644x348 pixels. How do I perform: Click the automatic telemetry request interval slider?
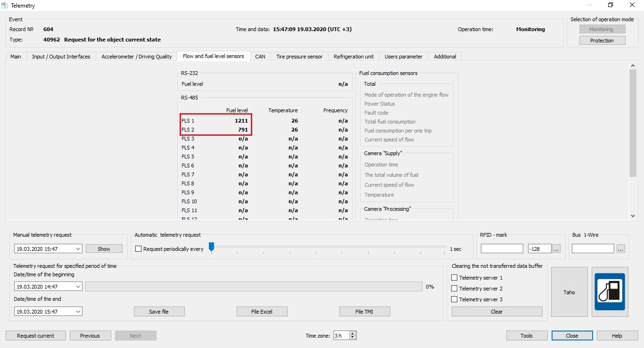pyautogui.click(x=211, y=247)
